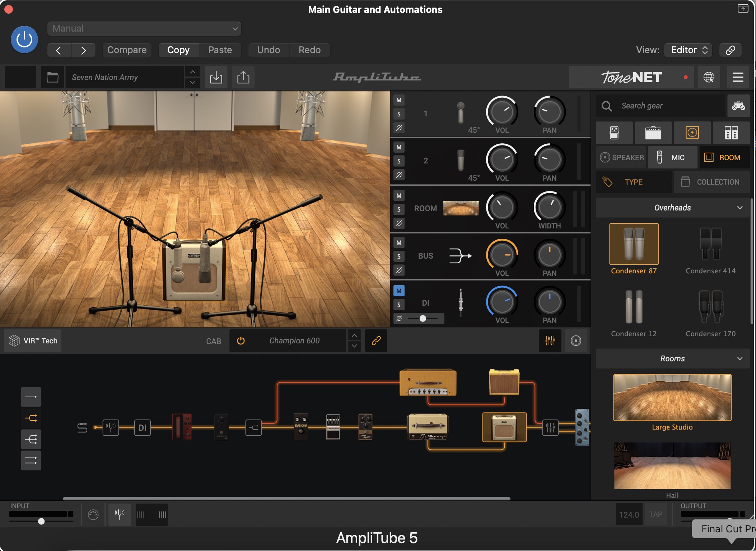Image resolution: width=756 pixels, height=551 pixels.
Task: Click the Search gear field
Action: [x=661, y=106]
